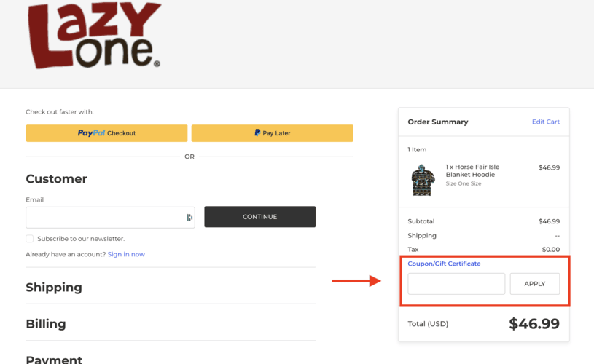Select the Horse Fair Isle Blanket Hoodie title
This screenshot has width=594, height=364.
[472, 171]
